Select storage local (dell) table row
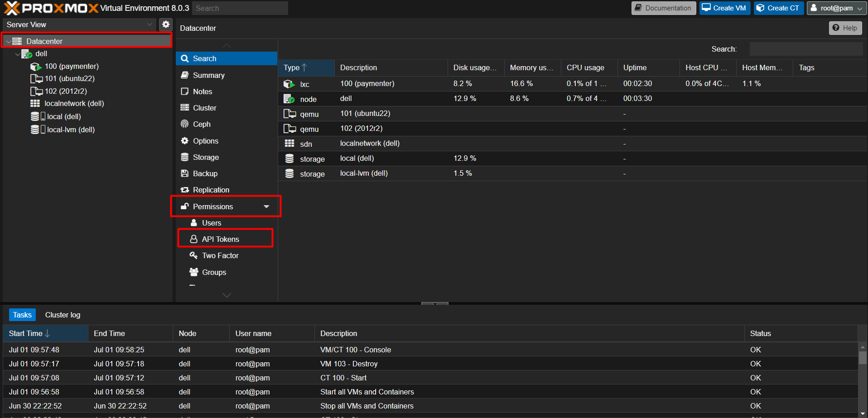 pos(573,159)
